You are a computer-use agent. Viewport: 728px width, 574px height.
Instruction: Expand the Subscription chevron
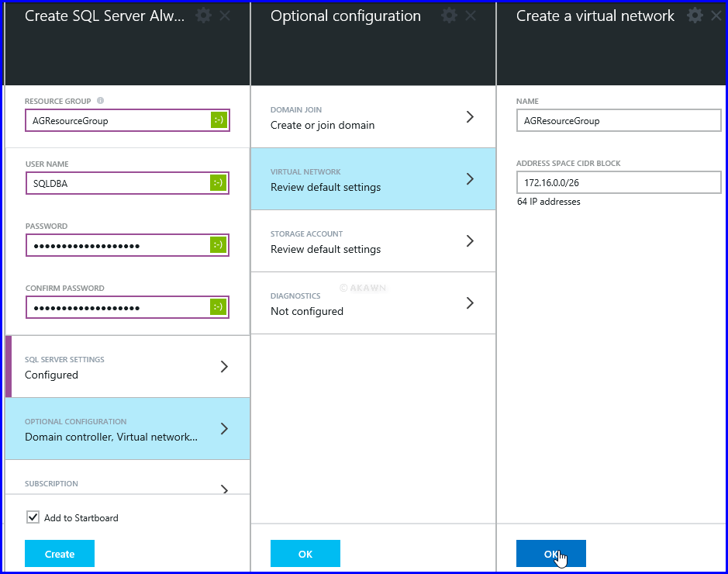click(224, 489)
